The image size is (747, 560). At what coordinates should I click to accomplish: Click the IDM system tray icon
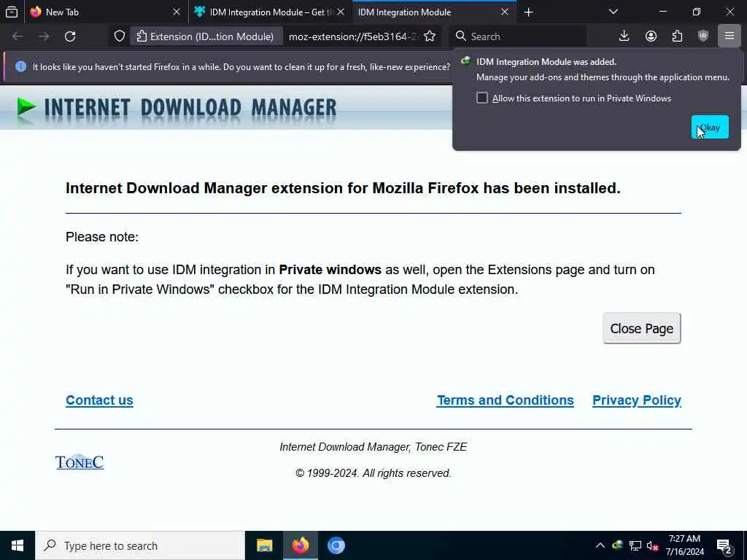click(618, 545)
